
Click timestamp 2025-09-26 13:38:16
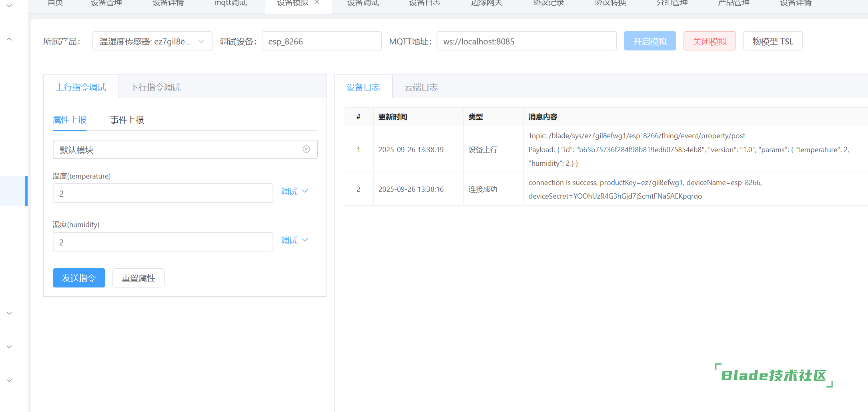[411, 189]
